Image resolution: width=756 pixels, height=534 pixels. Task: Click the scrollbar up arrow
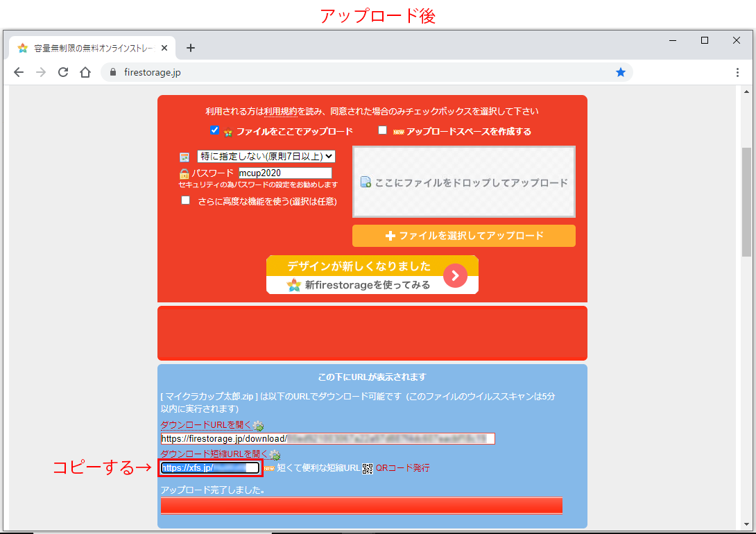746,92
